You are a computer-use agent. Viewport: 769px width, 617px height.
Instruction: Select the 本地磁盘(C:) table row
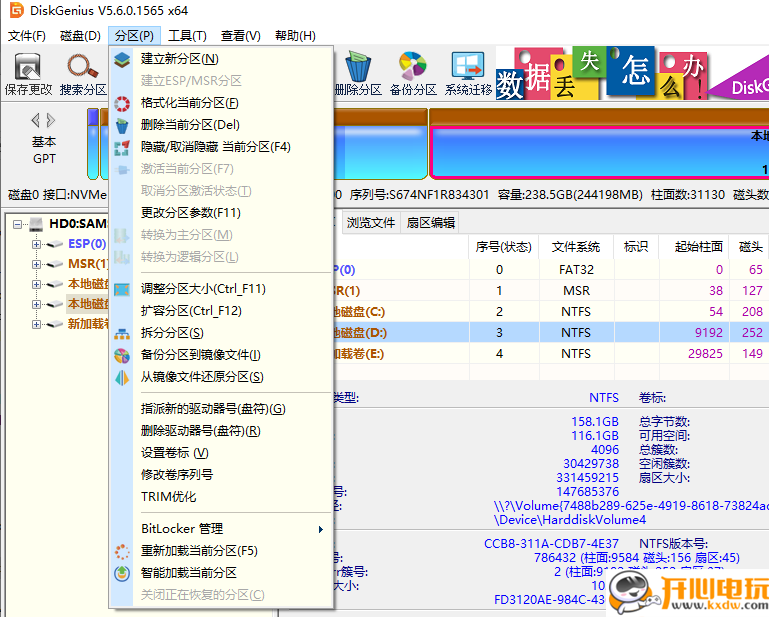tap(552, 312)
